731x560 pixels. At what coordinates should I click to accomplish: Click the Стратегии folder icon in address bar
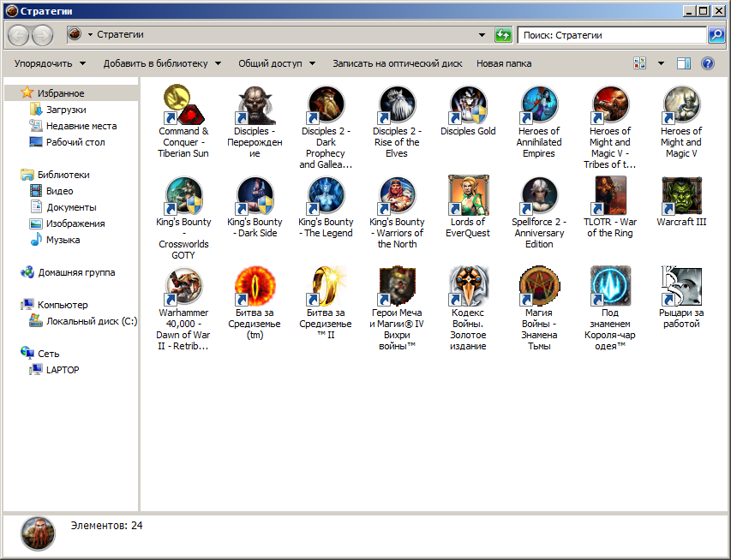tap(75, 34)
